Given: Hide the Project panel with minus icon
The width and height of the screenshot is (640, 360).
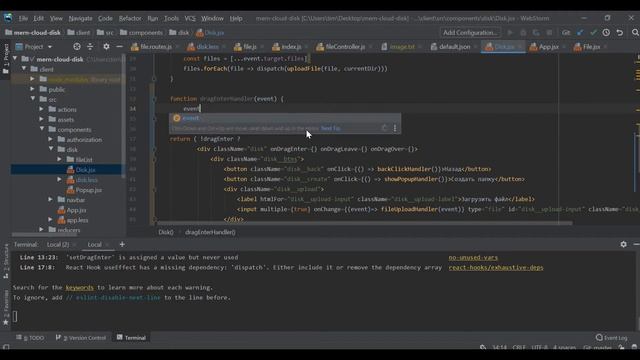Looking at the screenshot, I should [x=119, y=47].
